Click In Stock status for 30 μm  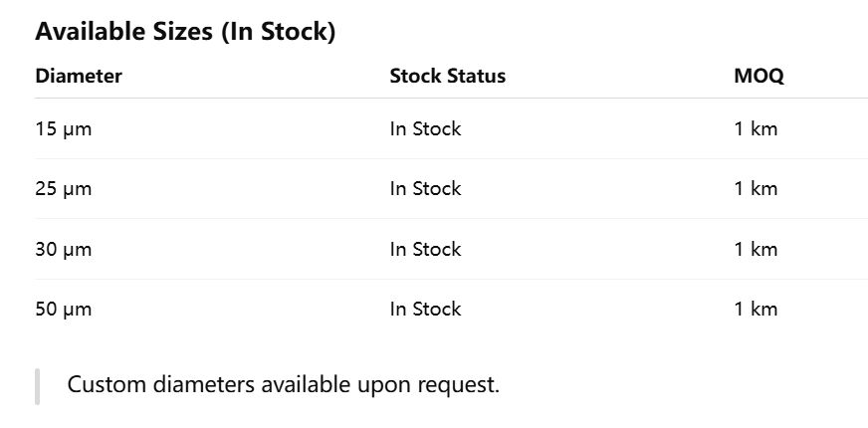[x=425, y=249]
